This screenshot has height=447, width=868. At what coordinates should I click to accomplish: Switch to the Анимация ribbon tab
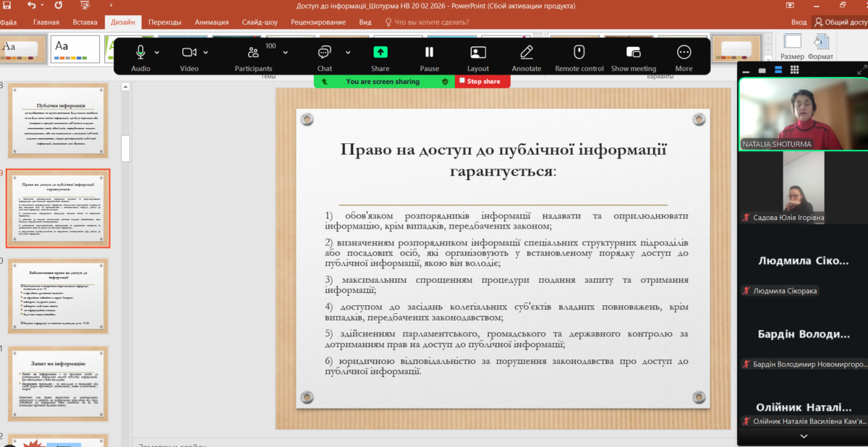pos(212,22)
